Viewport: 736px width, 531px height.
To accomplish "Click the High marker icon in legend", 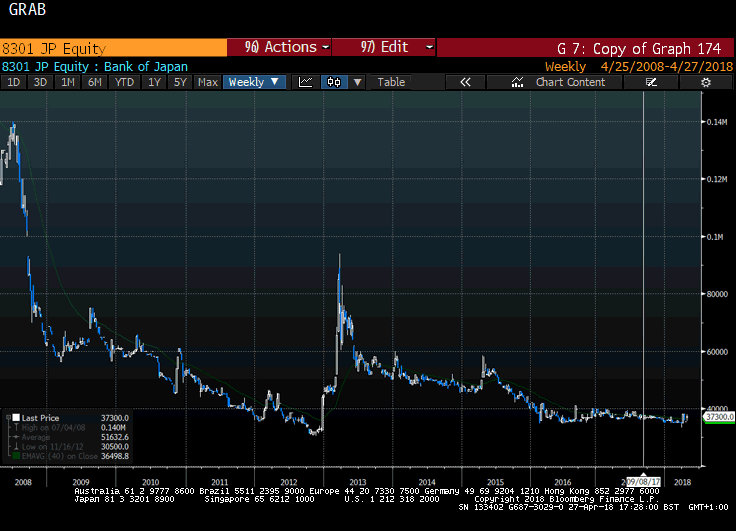I will tap(14, 427).
